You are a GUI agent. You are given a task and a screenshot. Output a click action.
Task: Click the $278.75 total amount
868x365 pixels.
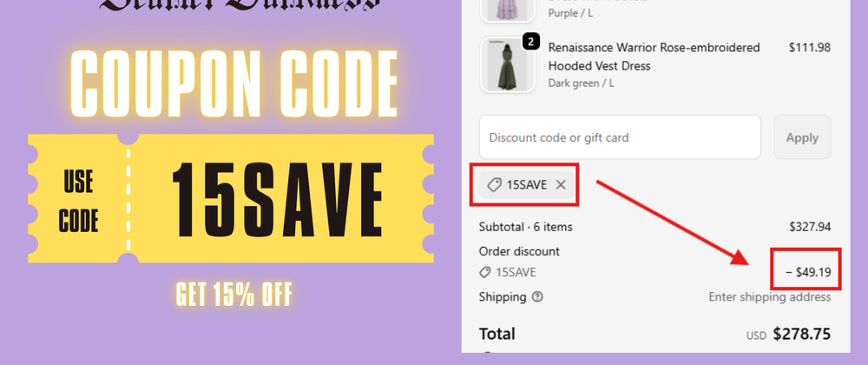point(801,334)
